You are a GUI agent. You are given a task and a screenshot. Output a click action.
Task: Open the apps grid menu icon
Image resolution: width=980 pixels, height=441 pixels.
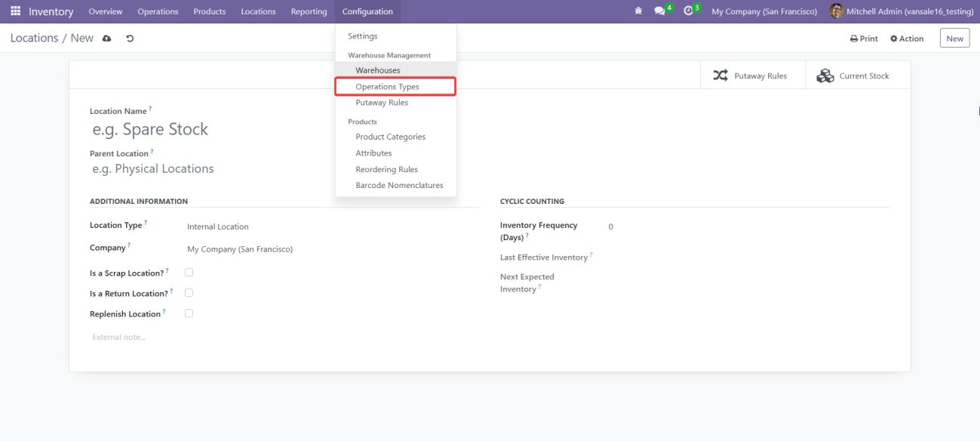tap(15, 11)
